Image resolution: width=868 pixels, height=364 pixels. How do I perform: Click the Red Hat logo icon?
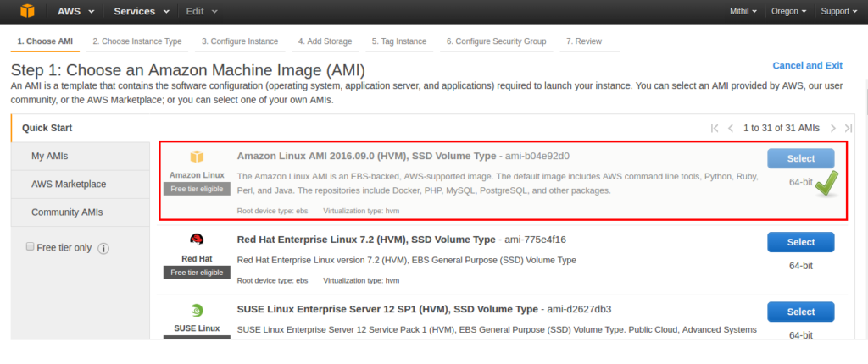coord(197,239)
